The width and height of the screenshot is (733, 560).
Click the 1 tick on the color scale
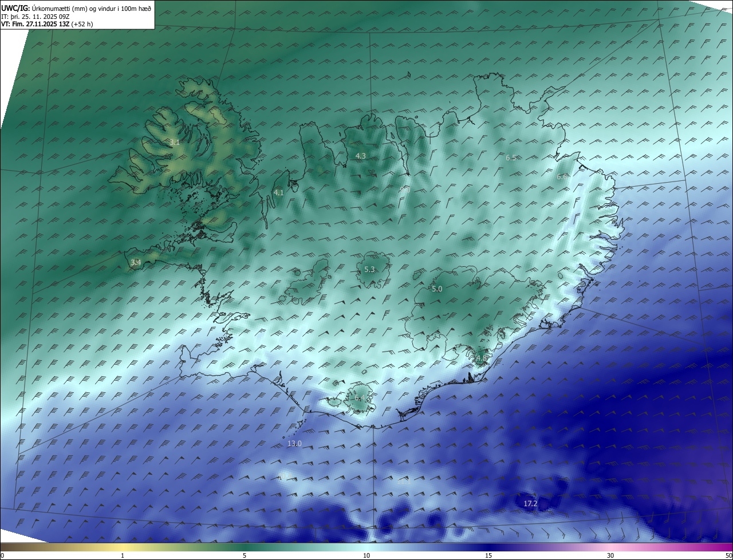coord(123,555)
